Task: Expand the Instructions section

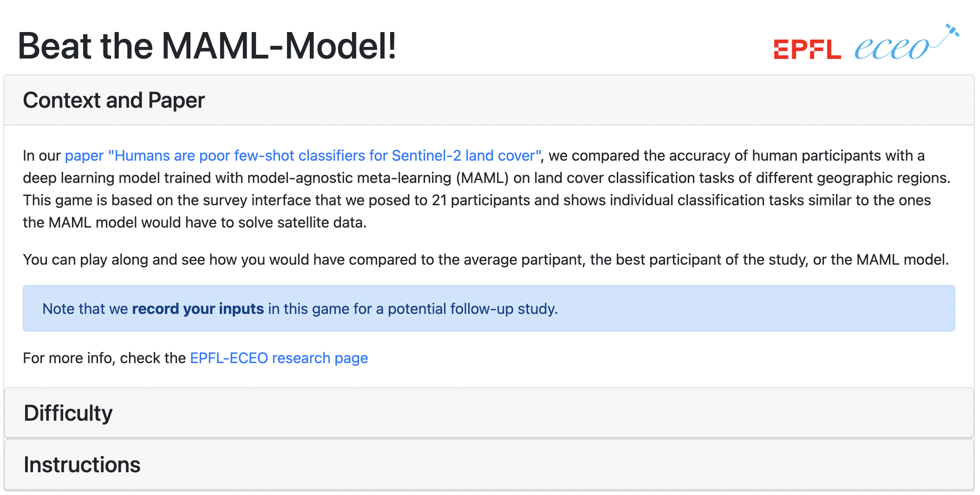Action: click(x=82, y=465)
